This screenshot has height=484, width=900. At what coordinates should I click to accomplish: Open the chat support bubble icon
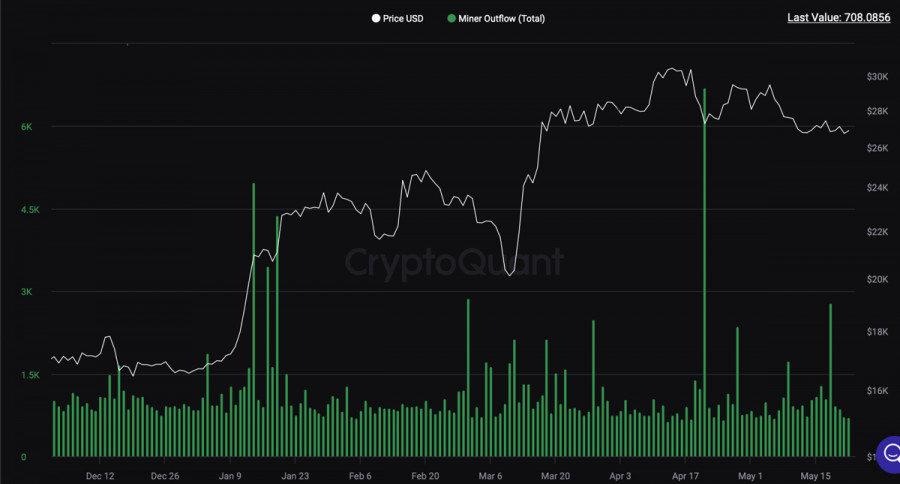pyautogui.click(x=887, y=452)
